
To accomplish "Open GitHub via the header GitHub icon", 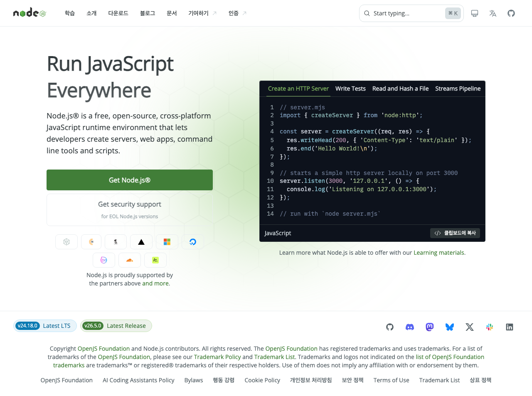I will click(x=511, y=13).
